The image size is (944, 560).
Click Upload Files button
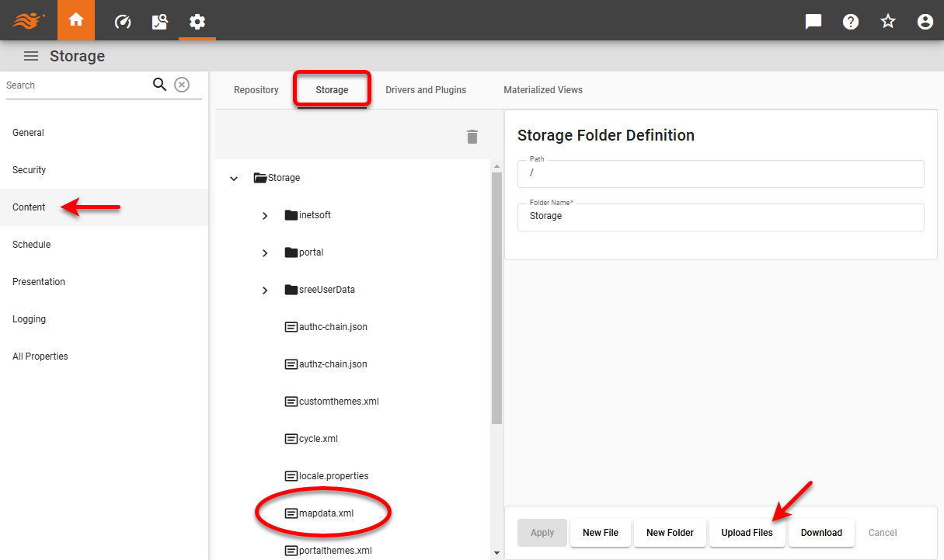point(747,533)
